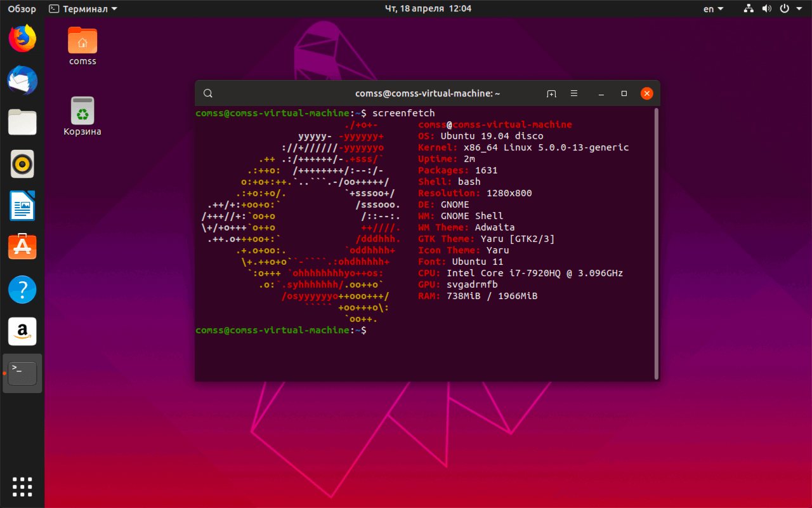The height and width of the screenshot is (508, 812).
Task: Click the "Kernel: x86_64 Linux 5.0.0-13-generic" line
Action: [x=523, y=147]
